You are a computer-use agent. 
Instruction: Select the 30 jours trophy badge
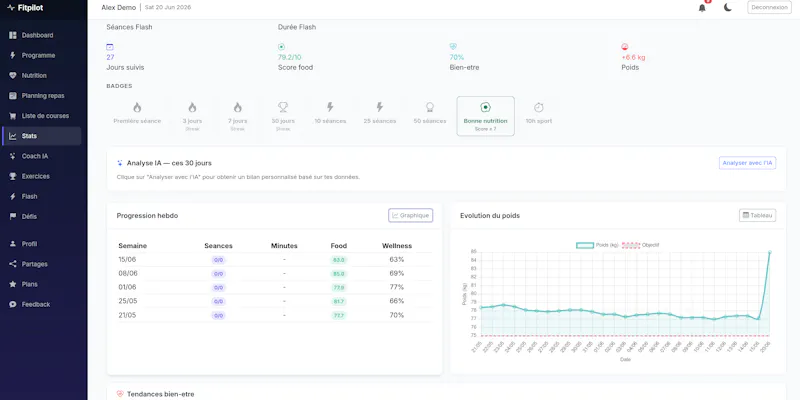(283, 116)
